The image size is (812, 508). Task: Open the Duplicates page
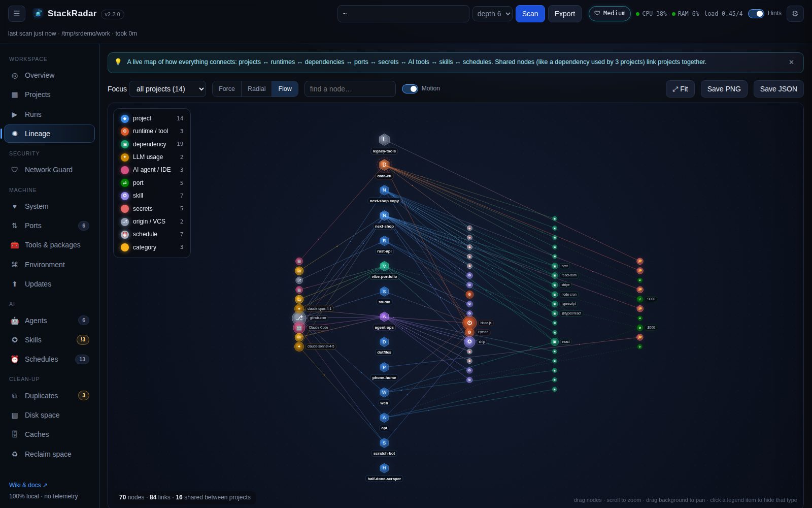click(x=49, y=396)
